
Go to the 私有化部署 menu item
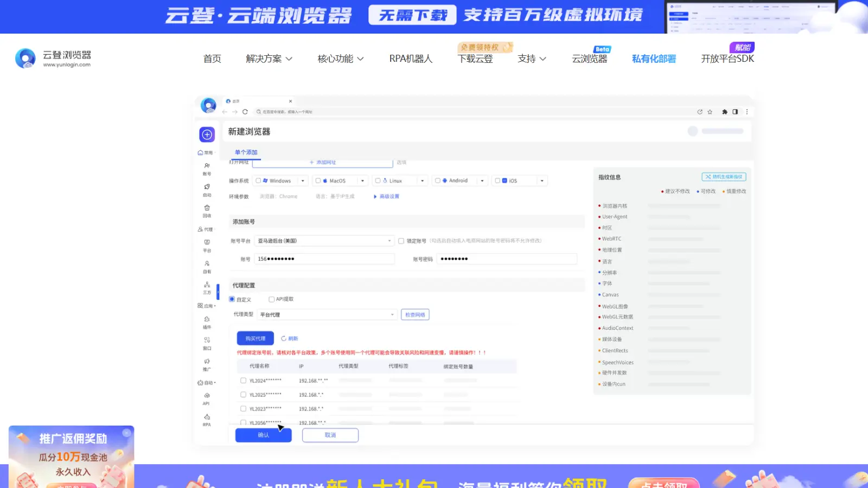[654, 59]
